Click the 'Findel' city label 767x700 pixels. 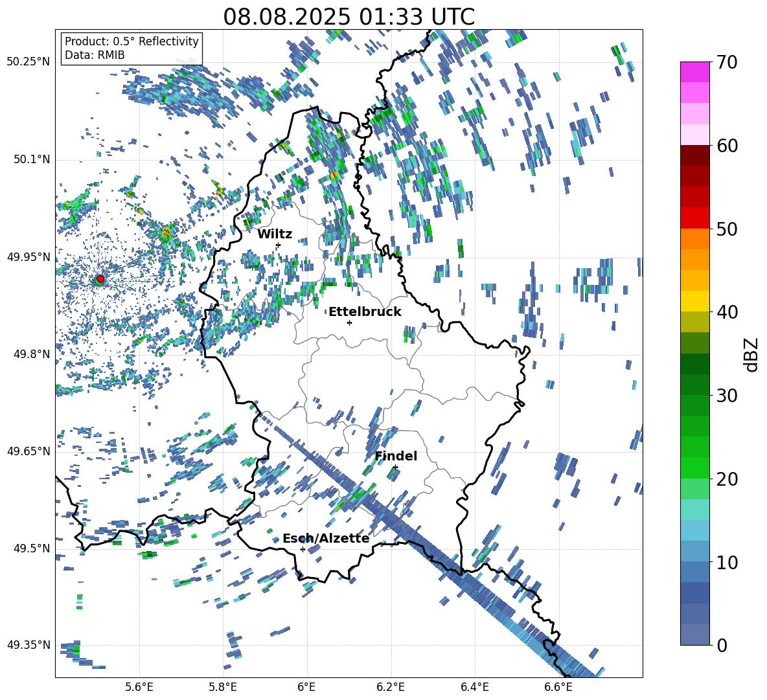[x=396, y=456]
